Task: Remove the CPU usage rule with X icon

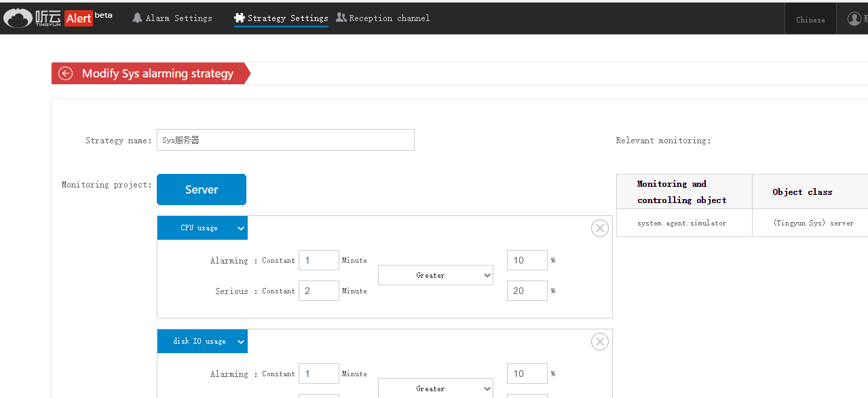Action: pos(599,228)
